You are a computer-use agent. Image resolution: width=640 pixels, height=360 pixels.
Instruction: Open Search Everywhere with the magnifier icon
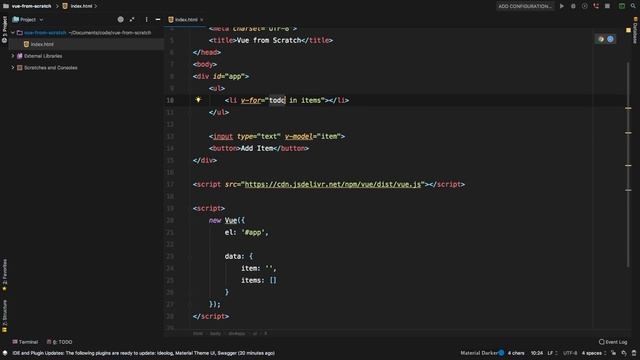pyautogui.click(x=633, y=6)
